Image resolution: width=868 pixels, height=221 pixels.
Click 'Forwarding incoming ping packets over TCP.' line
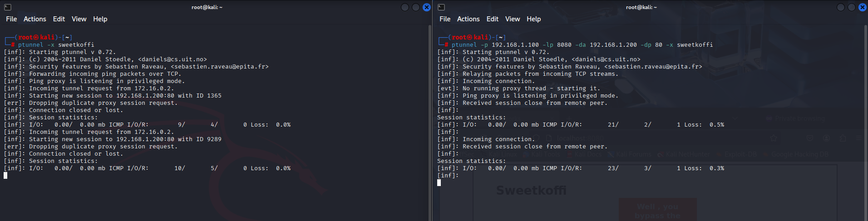[93, 74]
